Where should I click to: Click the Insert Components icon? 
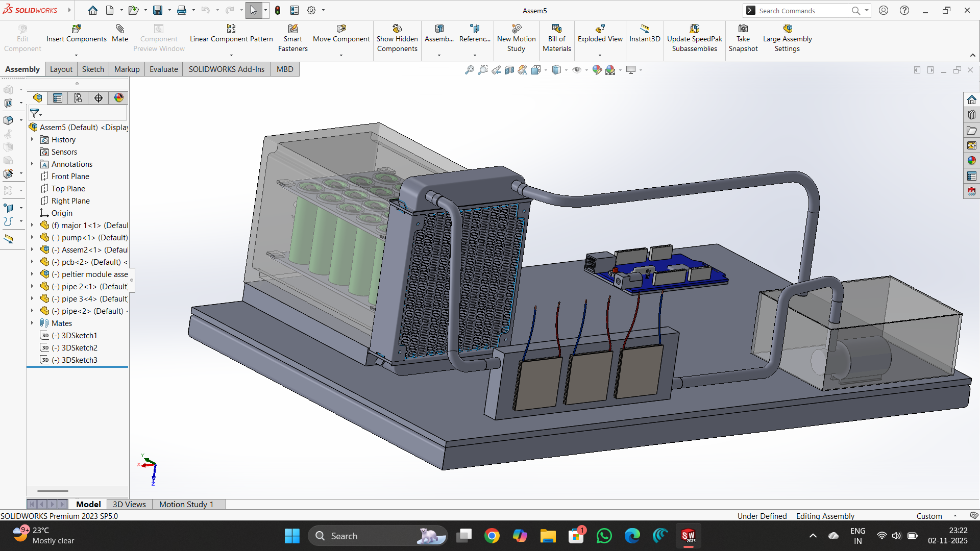[77, 29]
